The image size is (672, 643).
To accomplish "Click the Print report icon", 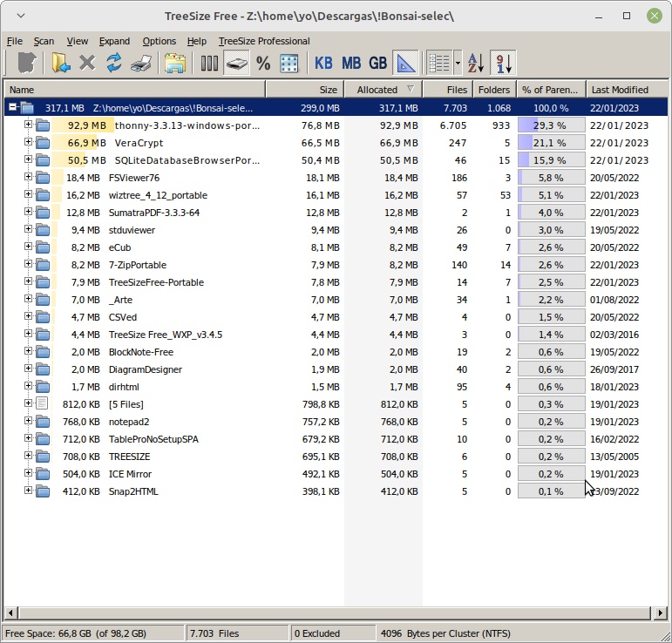I will point(140,63).
